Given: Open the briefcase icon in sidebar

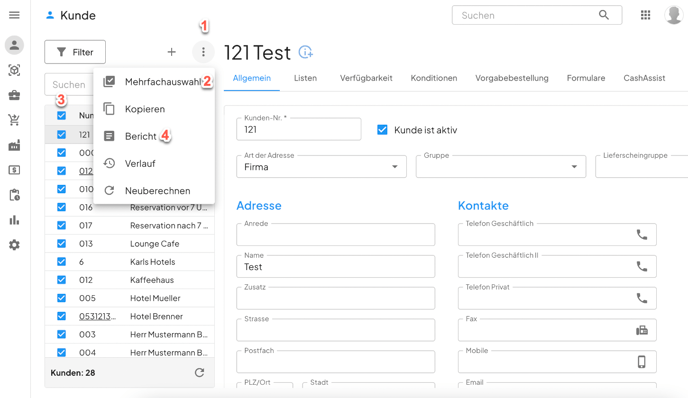Looking at the screenshot, I should pyautogui.click(x=14, y=95).
